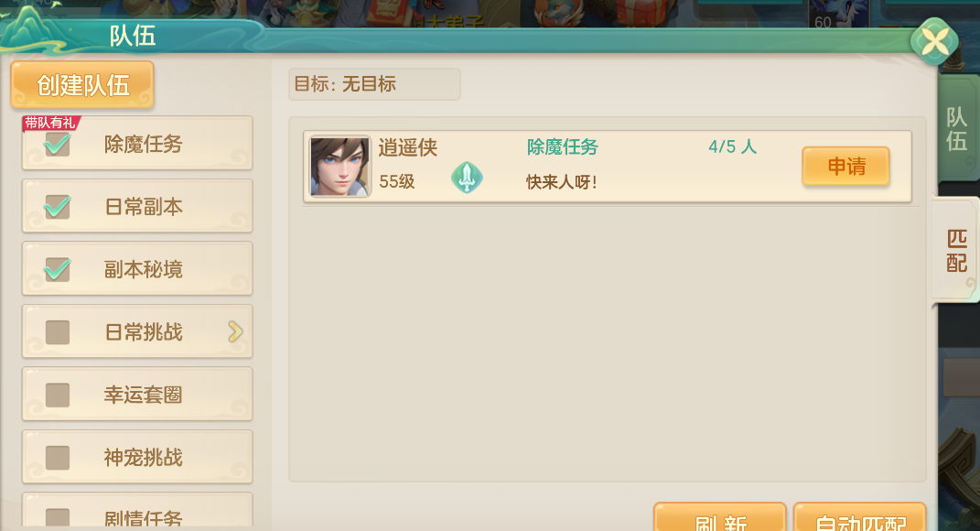The image size is (980, 531).
Task: Click the sword class icon beside 55级
Action: [x=467, y=178]
